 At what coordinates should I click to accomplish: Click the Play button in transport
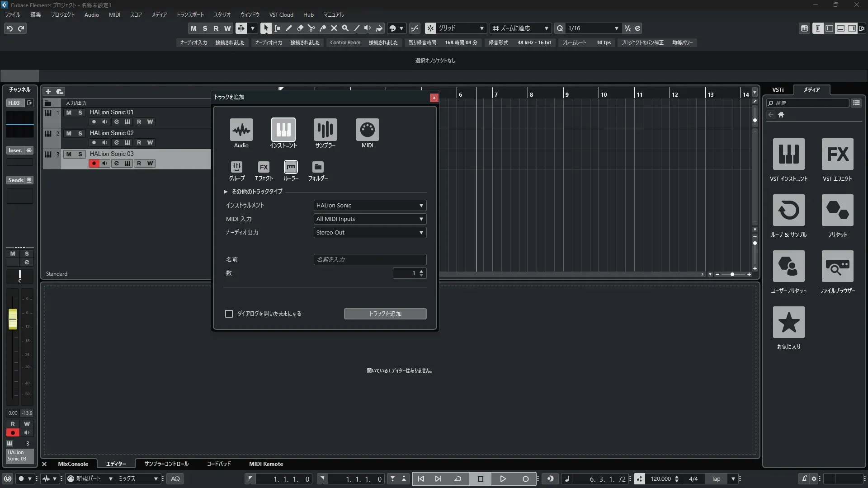[x=503, y=479]
